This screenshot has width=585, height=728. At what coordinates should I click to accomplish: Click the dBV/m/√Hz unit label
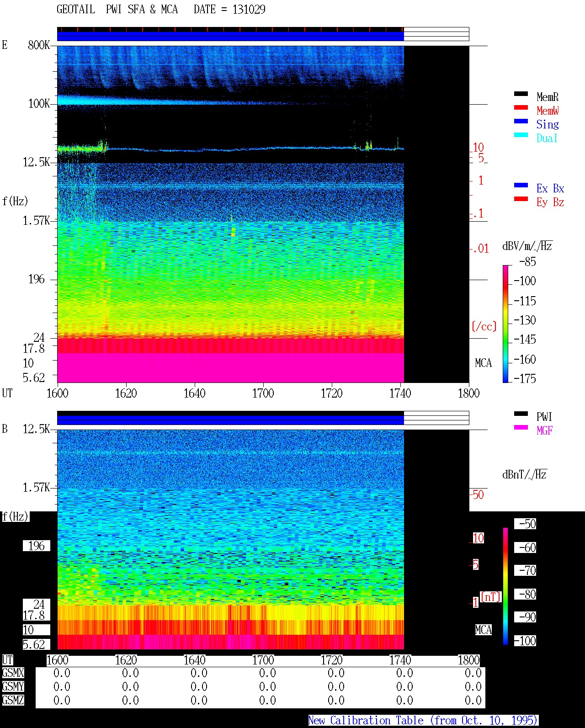point(527,246)
